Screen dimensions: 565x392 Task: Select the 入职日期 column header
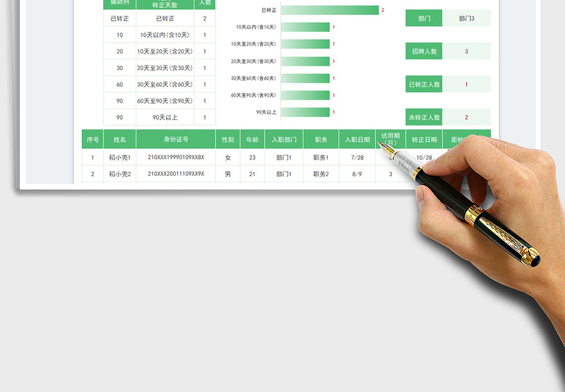pos(357,140)
